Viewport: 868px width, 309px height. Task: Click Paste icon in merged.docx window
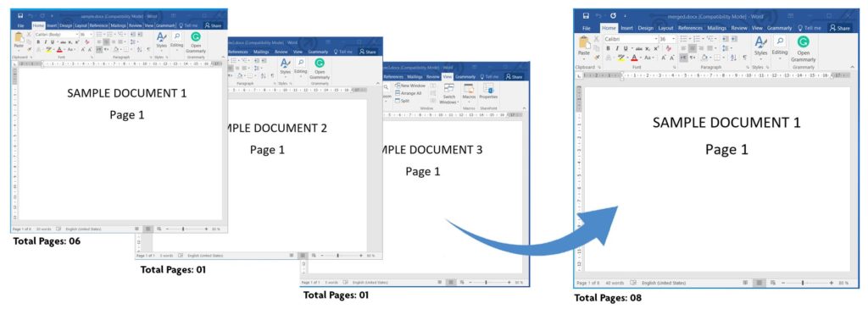[x=585, y=42]
